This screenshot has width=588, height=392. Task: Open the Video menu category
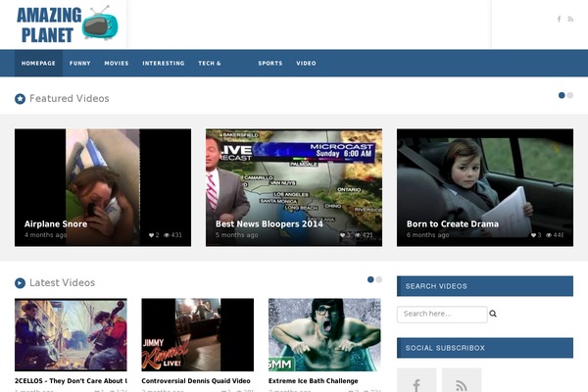tap(306, 63)
